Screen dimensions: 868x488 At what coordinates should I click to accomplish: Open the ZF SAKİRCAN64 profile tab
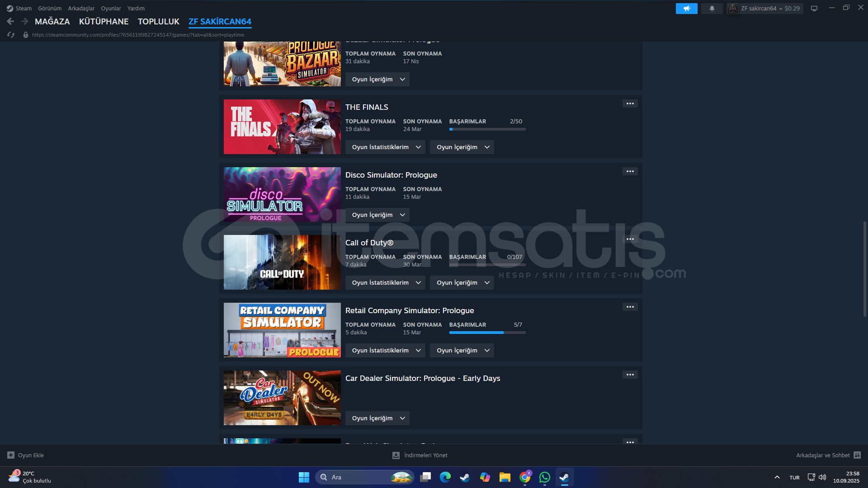(220, 21)
